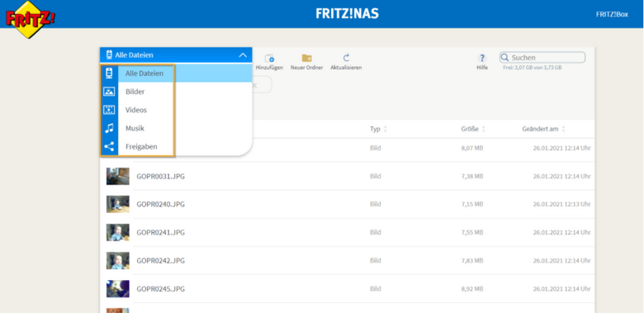
Task: Create a folder with Neuer Ordner icon
Action: (x=306, y=58)
